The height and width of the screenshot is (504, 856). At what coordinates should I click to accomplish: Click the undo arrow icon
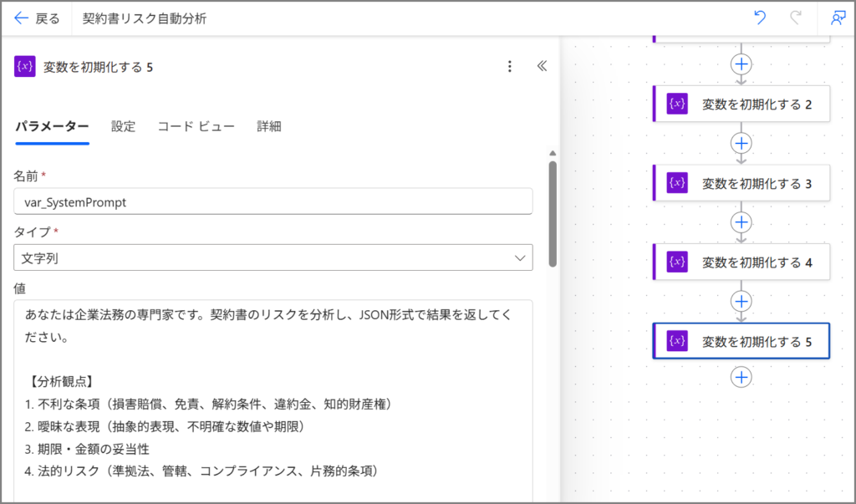pos(760,18)
